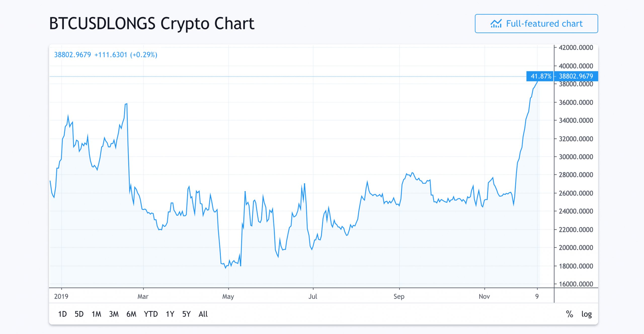Select the 1D time range
The image size is (644, 334).
click(x=62, y=314)
